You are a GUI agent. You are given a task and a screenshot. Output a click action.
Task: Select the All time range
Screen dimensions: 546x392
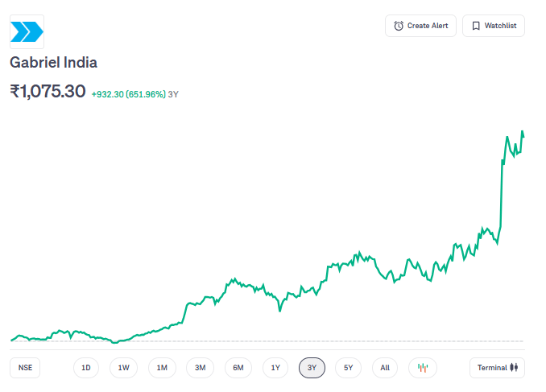point(385,368)
